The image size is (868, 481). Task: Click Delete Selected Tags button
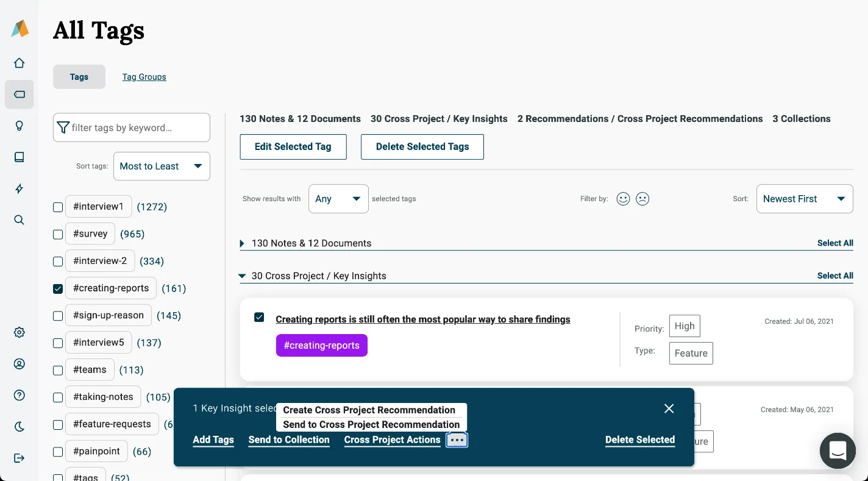coord(422,147)
